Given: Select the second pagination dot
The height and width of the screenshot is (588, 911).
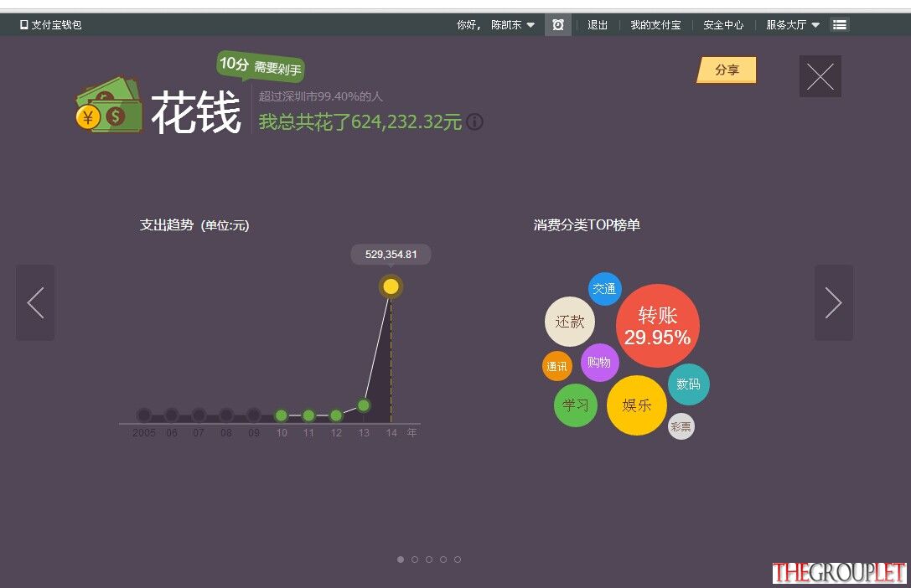Looking at the screenshot, I should (x=415, y=560).
